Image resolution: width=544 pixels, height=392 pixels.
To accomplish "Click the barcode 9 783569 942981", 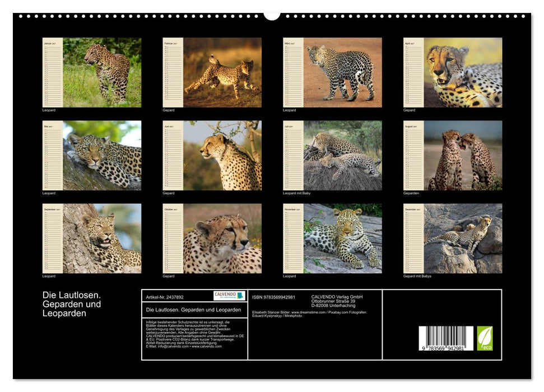I will pos(446,338).
